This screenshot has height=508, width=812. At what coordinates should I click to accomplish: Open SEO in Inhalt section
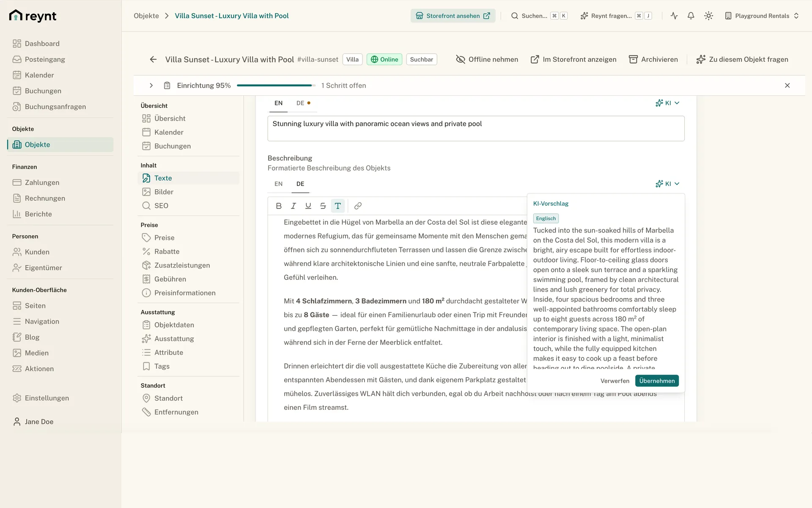tap(188, 206)
